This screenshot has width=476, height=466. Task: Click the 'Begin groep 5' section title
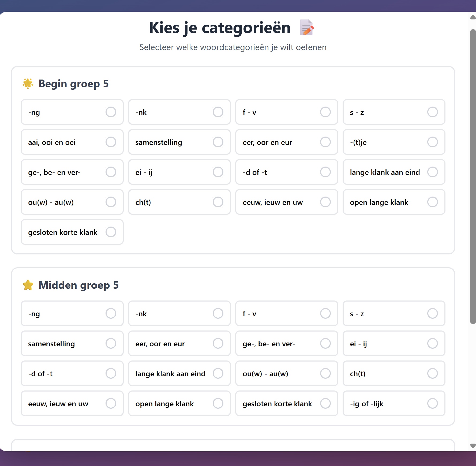click(x=73, y=84)
